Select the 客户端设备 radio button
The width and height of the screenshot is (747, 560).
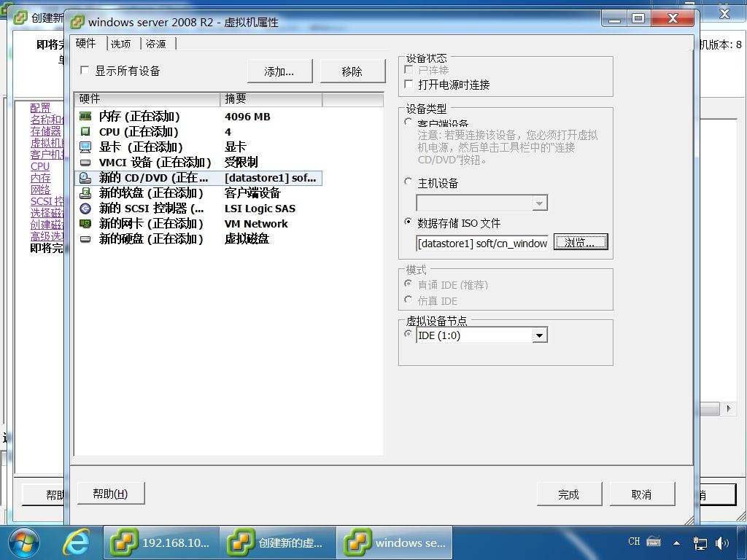pyautogui.click(x=409, y=122)
